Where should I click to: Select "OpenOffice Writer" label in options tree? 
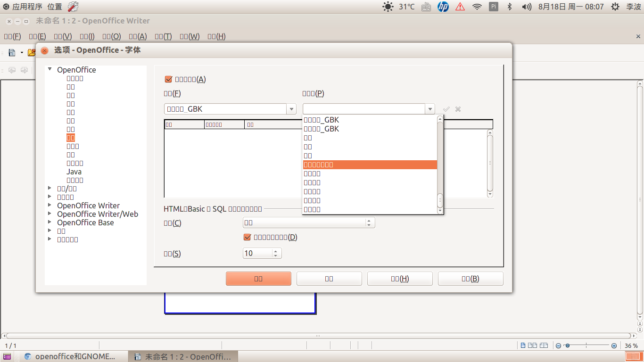[x=89, y=206]
